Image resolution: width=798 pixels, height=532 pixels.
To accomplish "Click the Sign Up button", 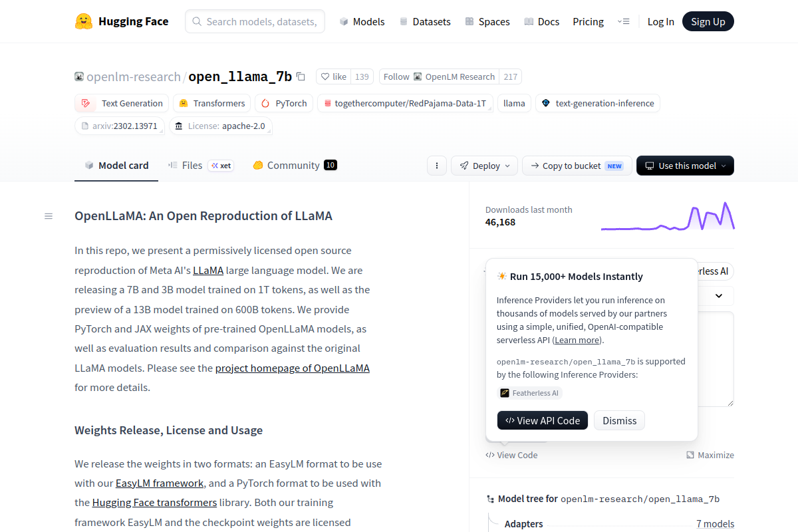I will (708, 21).
